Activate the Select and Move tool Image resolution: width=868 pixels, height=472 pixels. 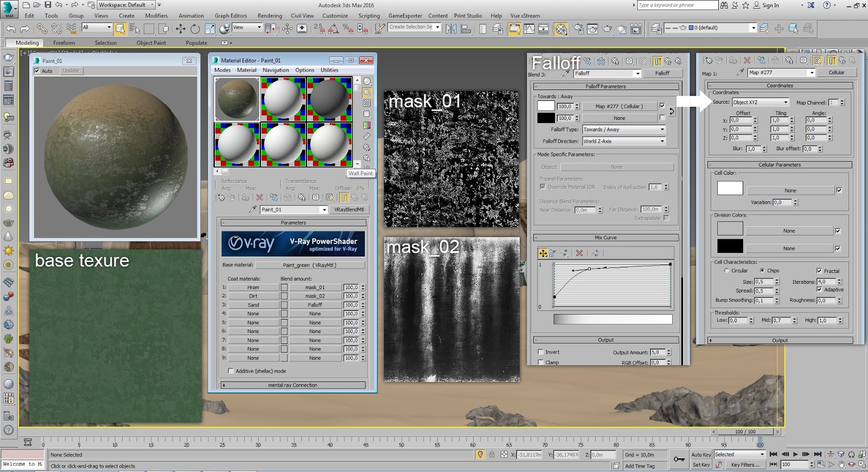point(181,28)
